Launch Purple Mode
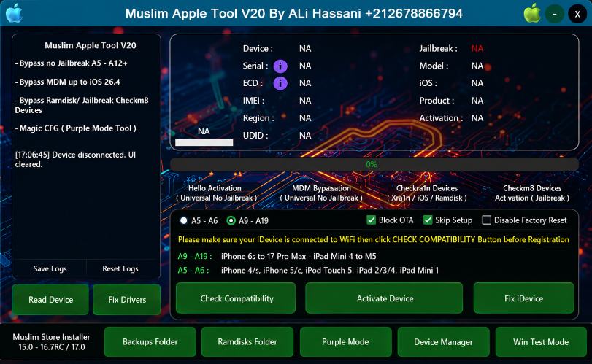592x364 pixels. click(x=345, y=341)
